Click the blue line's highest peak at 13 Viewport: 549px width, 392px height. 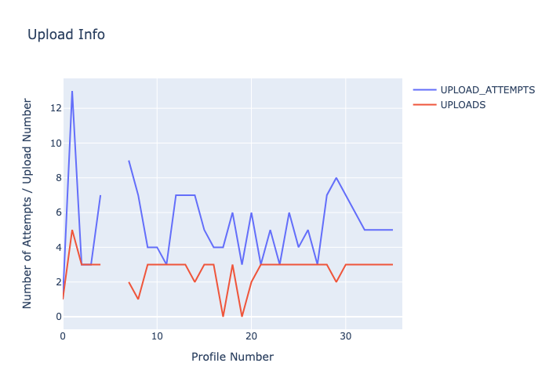coord(72,92)
